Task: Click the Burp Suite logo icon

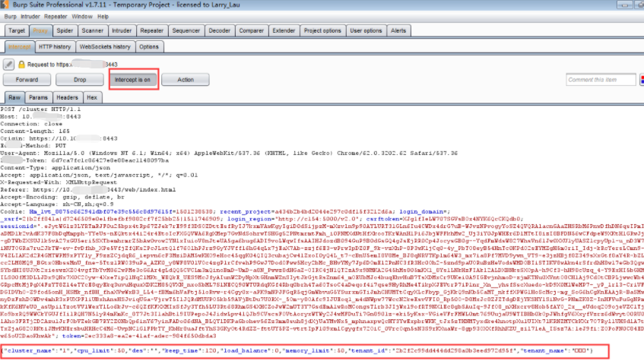Action: tap(4, 5)
